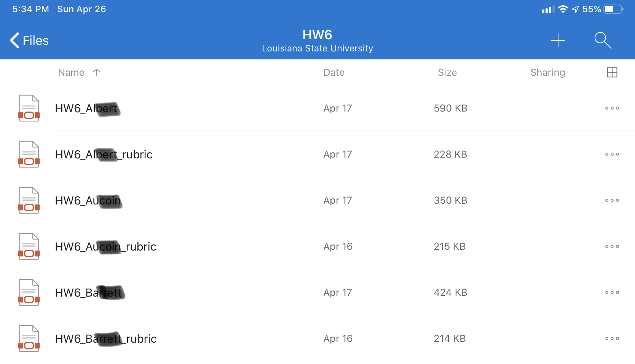Tap the plus icon to add a file
635x364 pixels.
(558, 40)
